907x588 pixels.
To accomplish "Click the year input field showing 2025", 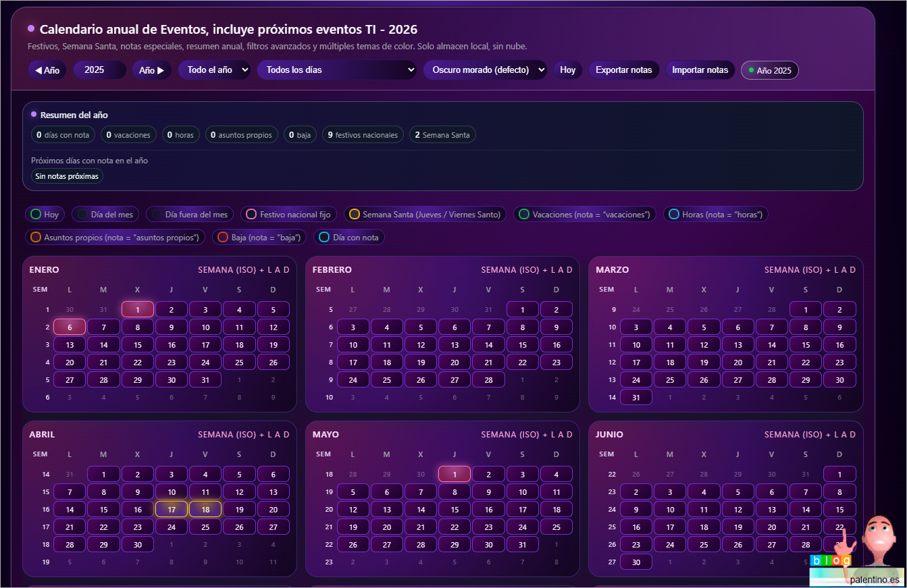I will (99, 70).
